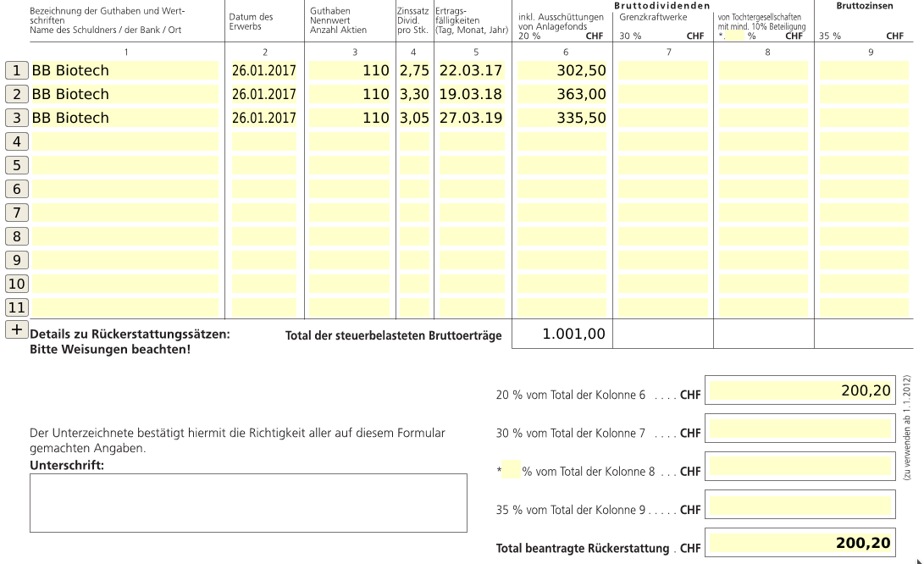924x564 pixels.
Task: Click the percent field before 'vom Total der Kolonne 8'
Action: tap(511, 470)
